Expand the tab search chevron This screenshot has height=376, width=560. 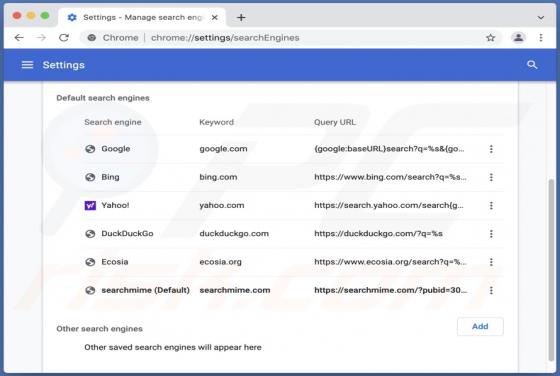coord(541,17)
